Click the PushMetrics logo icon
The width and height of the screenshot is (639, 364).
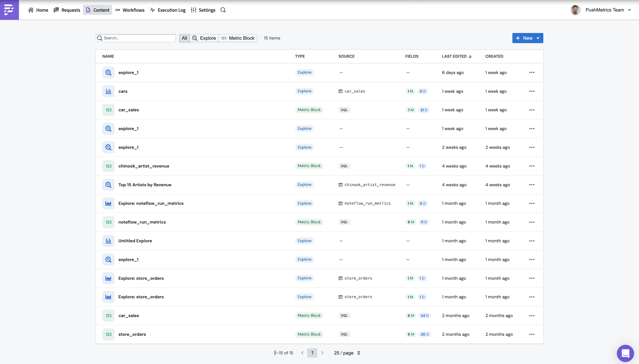(x=9, y=10)
